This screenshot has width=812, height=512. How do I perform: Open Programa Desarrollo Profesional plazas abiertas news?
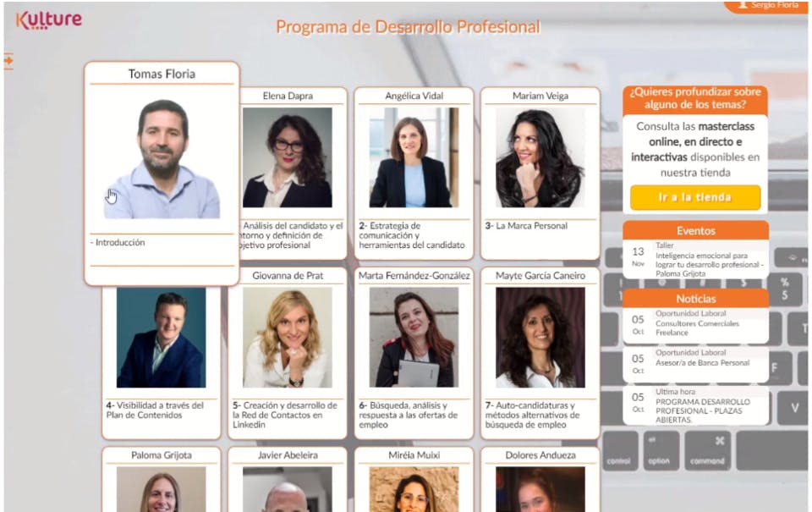[695, 405]
